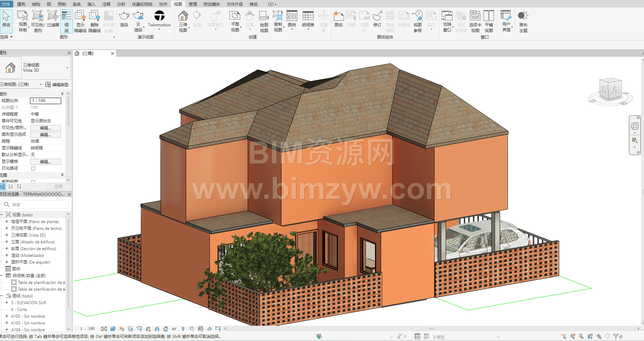Screen dimensions: 644x341
Task: Click the 视图比例 1:100 input field
Action: click(x=46, y=101)
